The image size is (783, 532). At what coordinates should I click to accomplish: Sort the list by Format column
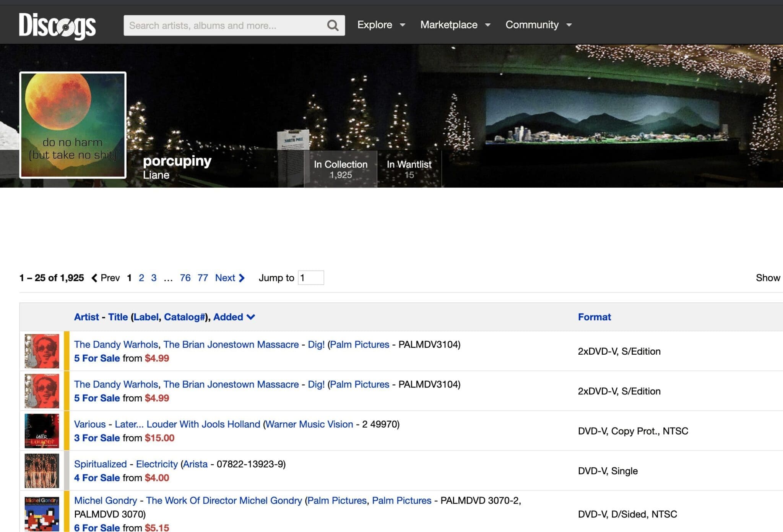pyautogui.click(x=595, y=317)
